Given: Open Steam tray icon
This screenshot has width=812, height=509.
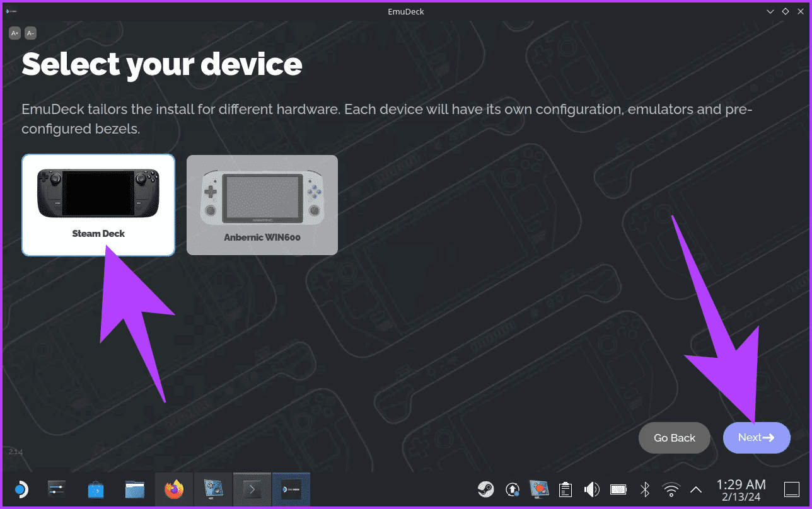Looking at the screenshot, I should tap(486, 489).
